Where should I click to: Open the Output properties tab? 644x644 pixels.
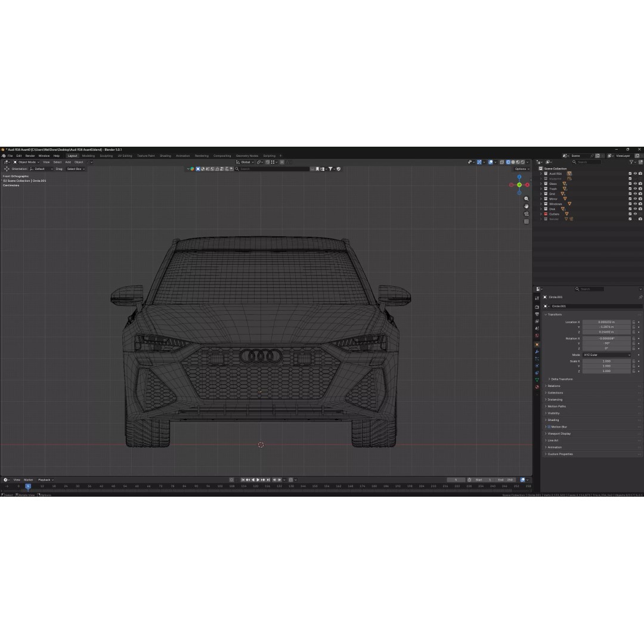coord(537,314)
